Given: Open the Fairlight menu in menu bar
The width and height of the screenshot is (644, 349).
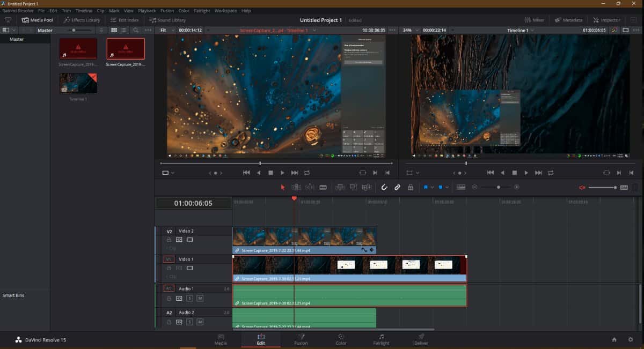Looking at the screenshot, I should [x=201, y=11].
